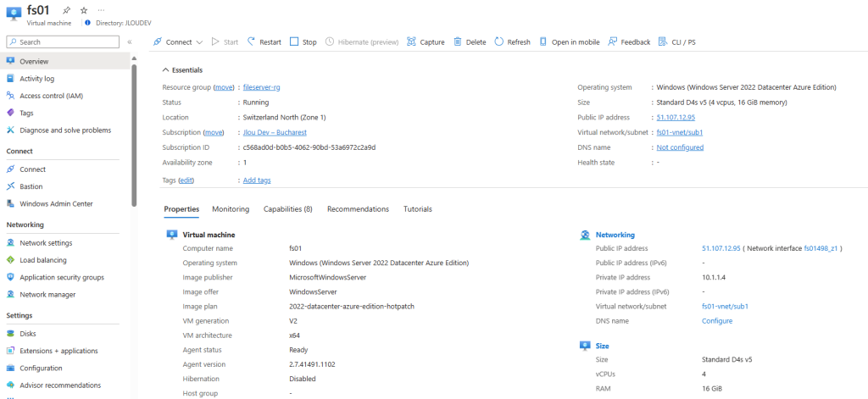Screen dimensions: 868x399
Task: Click the Network settings icon
Action: 10,243
